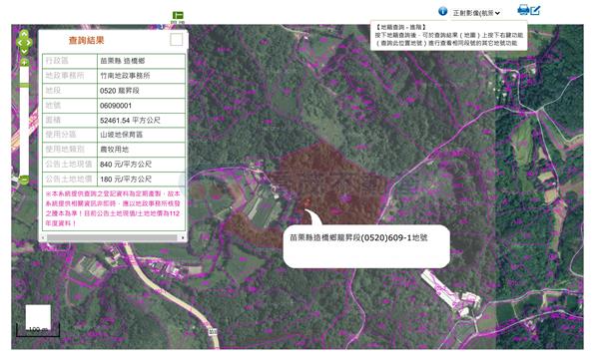This screenshot has width=599, height=364.
Task: Pan the map left with arrow
Action: [19, 43]
